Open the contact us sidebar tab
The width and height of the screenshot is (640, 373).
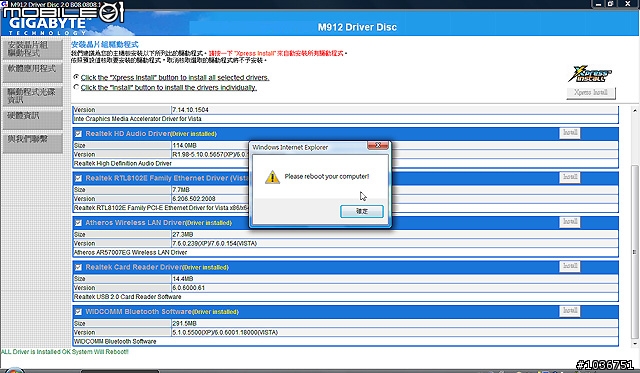32,143
